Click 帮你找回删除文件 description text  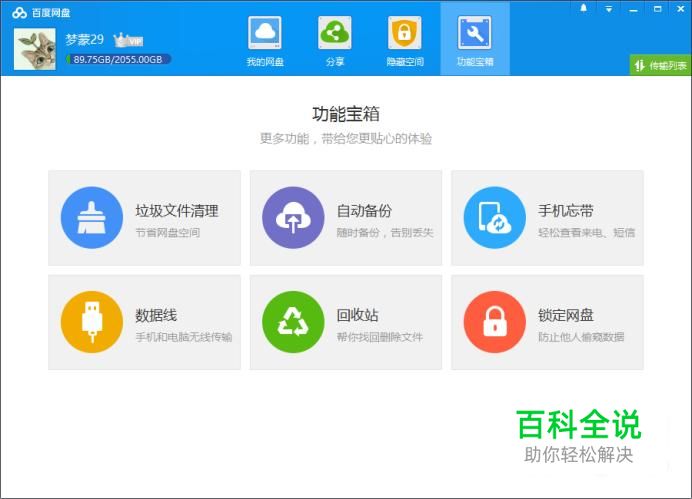380,337
